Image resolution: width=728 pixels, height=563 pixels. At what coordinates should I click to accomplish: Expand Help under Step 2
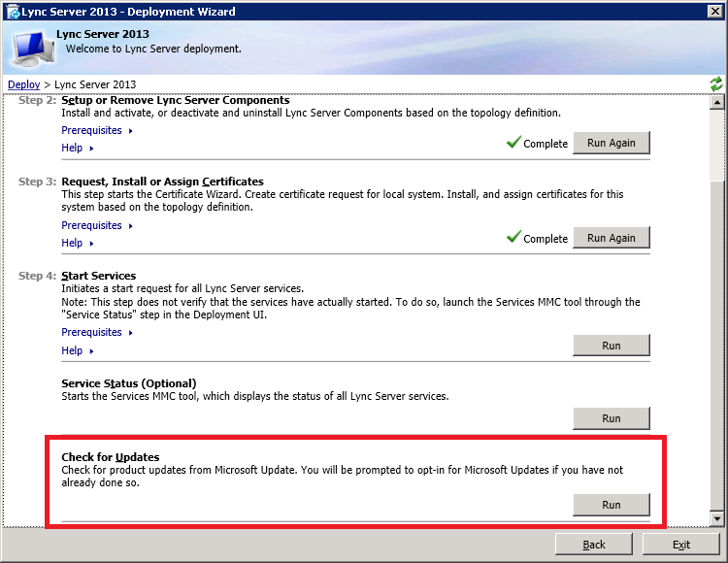coord(78,148)
